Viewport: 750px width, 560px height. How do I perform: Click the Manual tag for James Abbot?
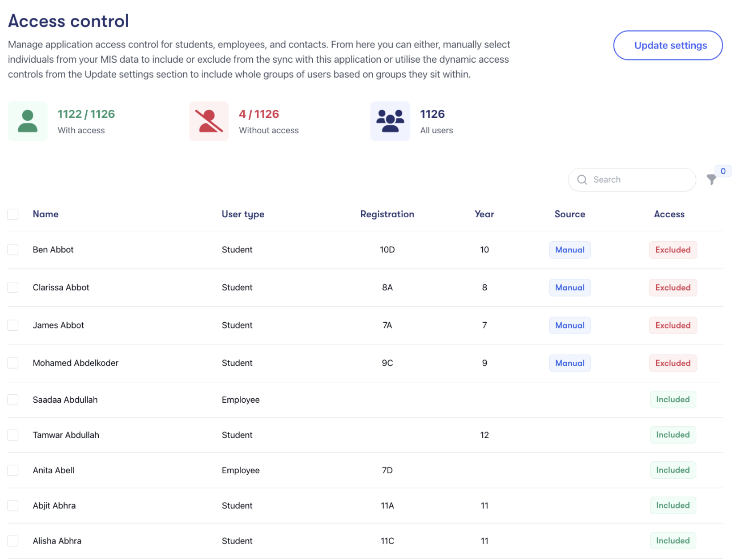point(569,325)
